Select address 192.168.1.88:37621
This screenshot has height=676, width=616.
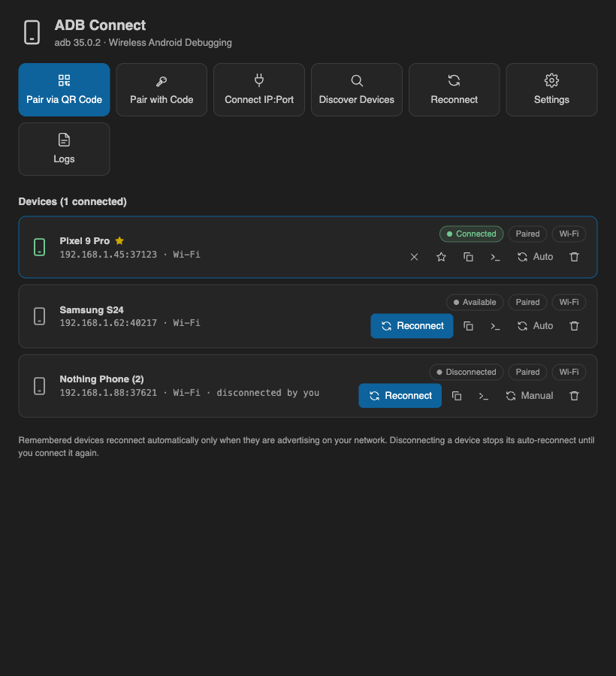pyautogui.click(x=108, y=393)
